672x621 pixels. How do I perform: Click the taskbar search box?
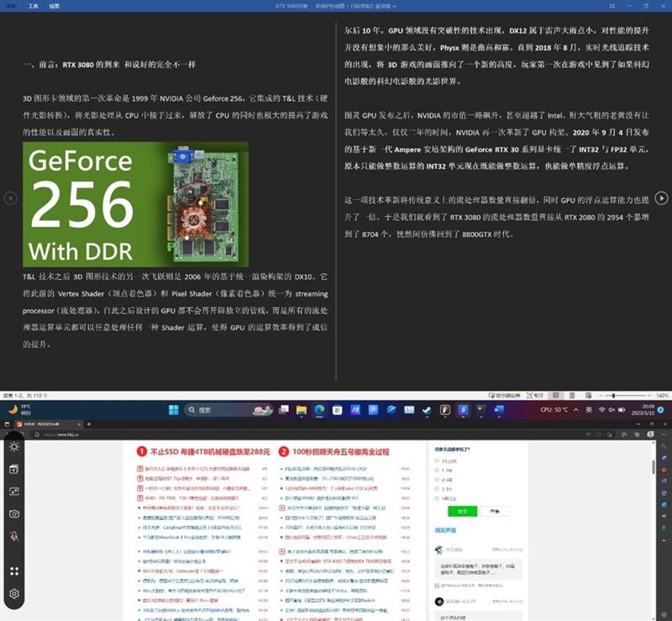(228, 410)
